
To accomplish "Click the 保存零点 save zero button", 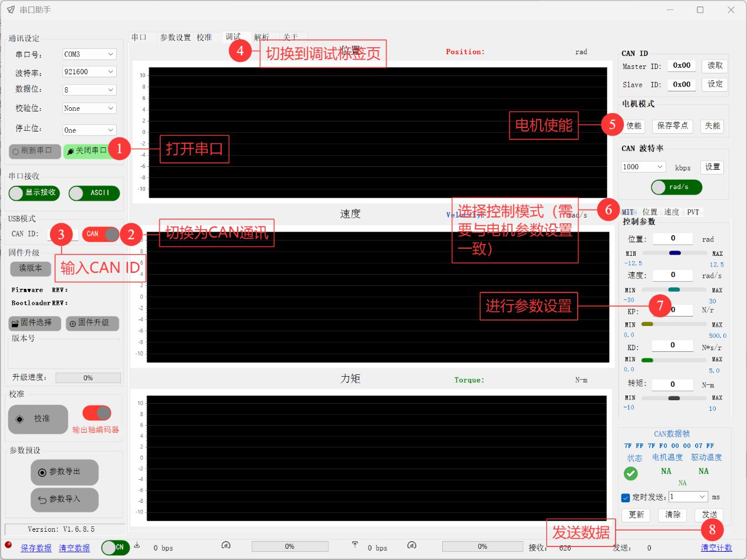I will [x=672, y=126].
